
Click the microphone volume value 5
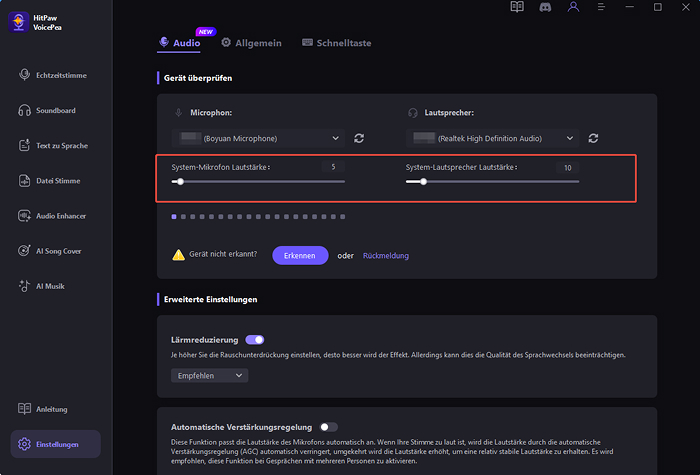333,167
